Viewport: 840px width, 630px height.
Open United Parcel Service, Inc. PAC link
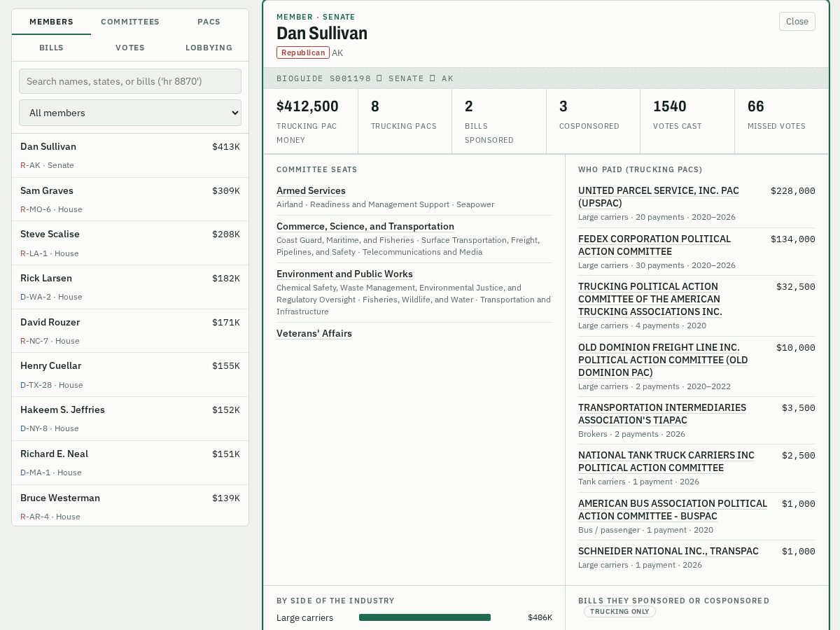click(659, 197)
